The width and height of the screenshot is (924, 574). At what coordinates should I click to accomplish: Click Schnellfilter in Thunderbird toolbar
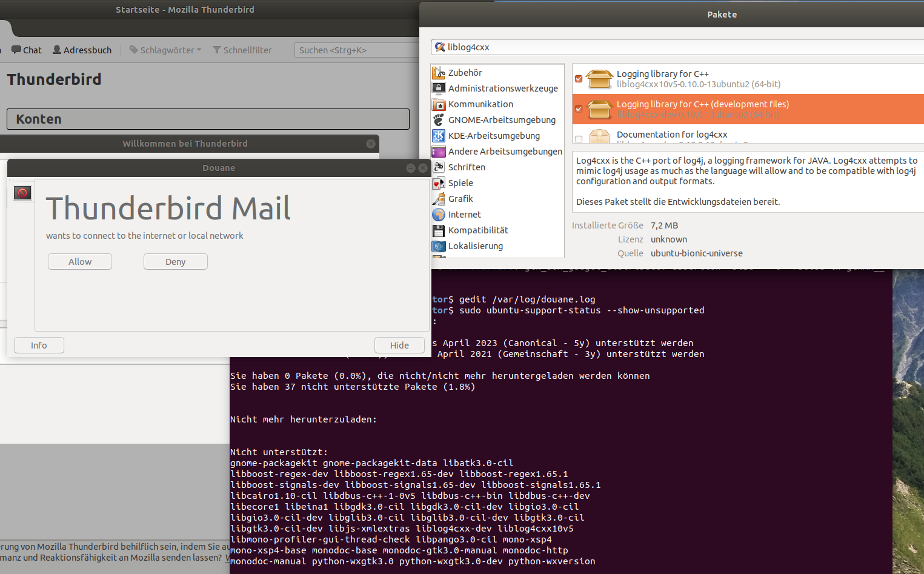coord(242,50)
